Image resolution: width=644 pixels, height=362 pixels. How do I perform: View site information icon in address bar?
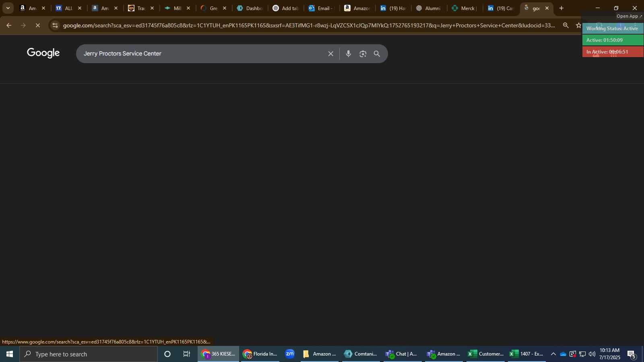(x=55, y=25)
